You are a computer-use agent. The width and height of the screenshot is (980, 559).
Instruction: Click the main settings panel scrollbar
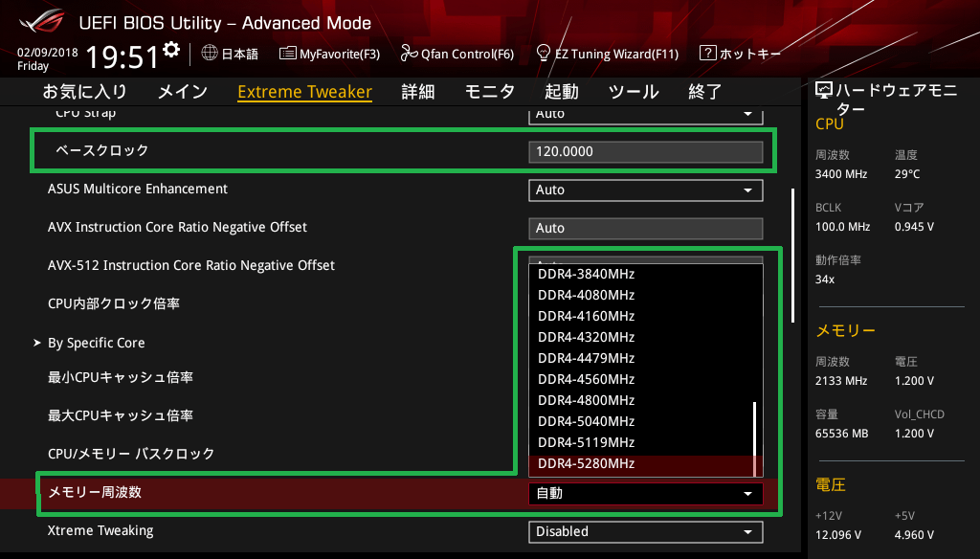(x=793, y=256)
